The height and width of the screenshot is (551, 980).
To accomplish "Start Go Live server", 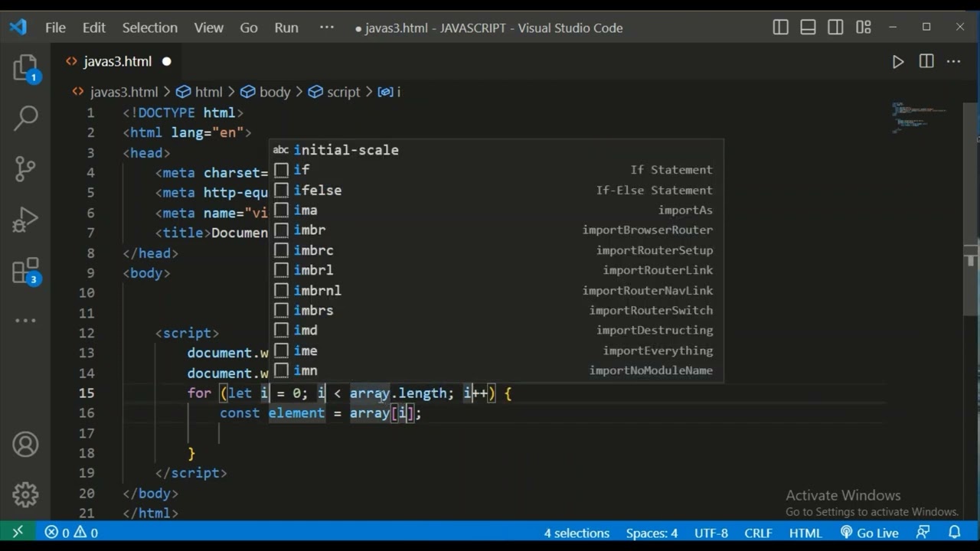I will [869, 533].
